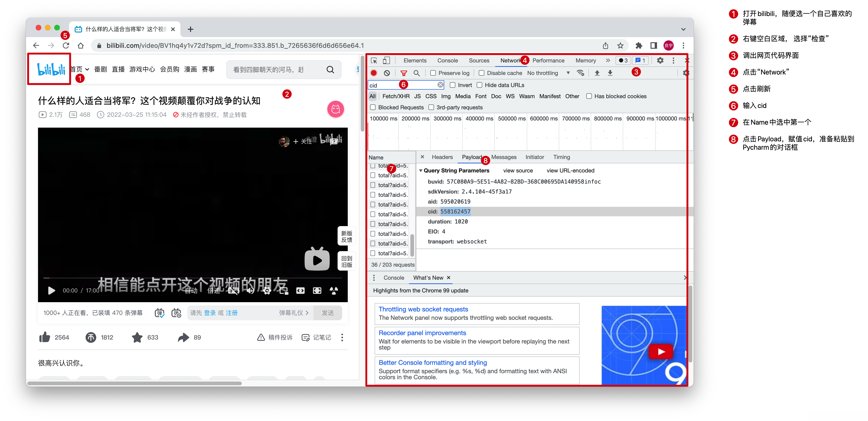Check the Disable cache option
The width and height of the screenshot is (868, 421).
[x=482, y=73]
